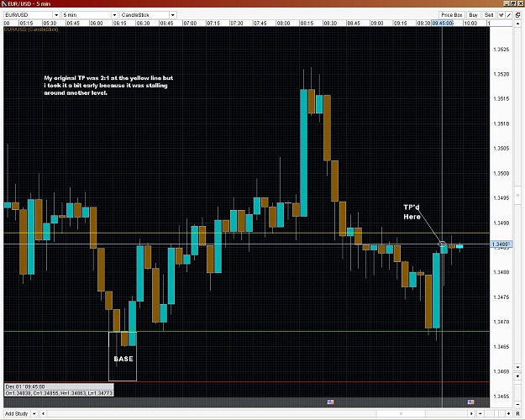The image size is (525, 420).
Task: Zoom out with the bottom minus button
Action: 480,413
